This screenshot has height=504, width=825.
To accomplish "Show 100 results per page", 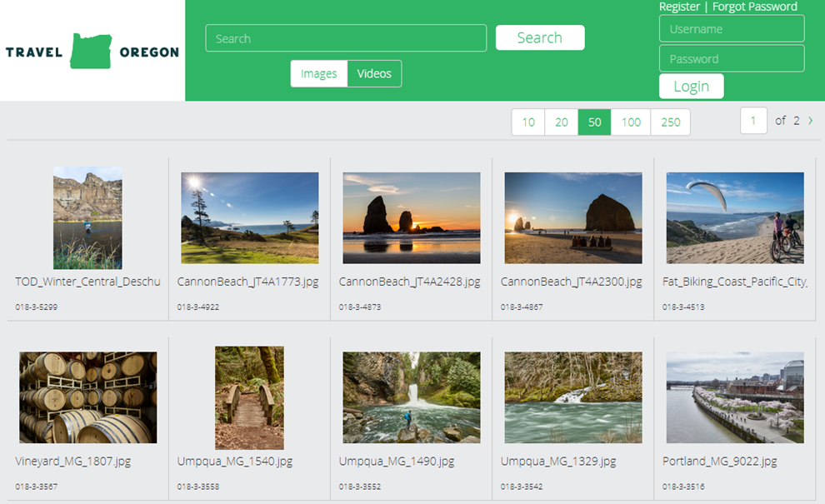I will coord(631,122).
